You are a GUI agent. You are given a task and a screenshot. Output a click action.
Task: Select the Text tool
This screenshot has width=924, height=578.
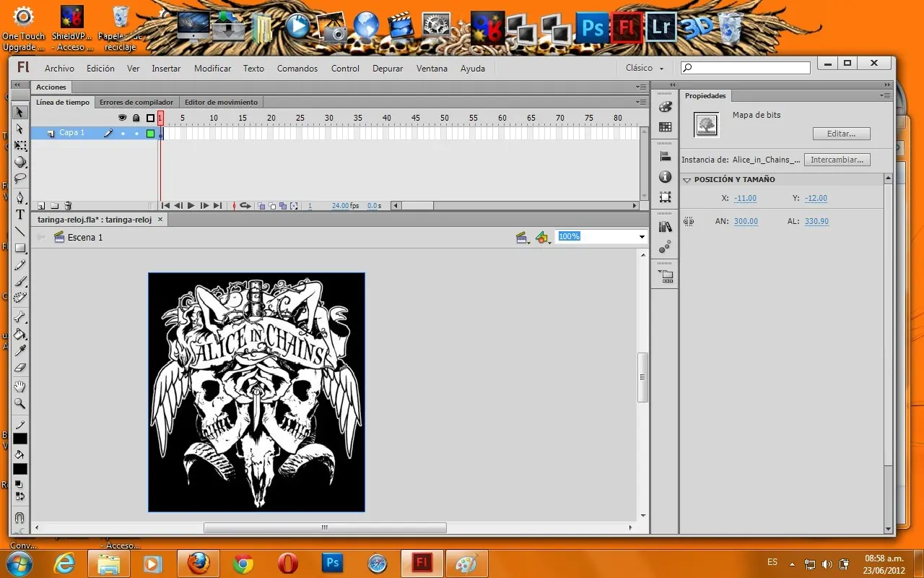click(x=20, y=215)
